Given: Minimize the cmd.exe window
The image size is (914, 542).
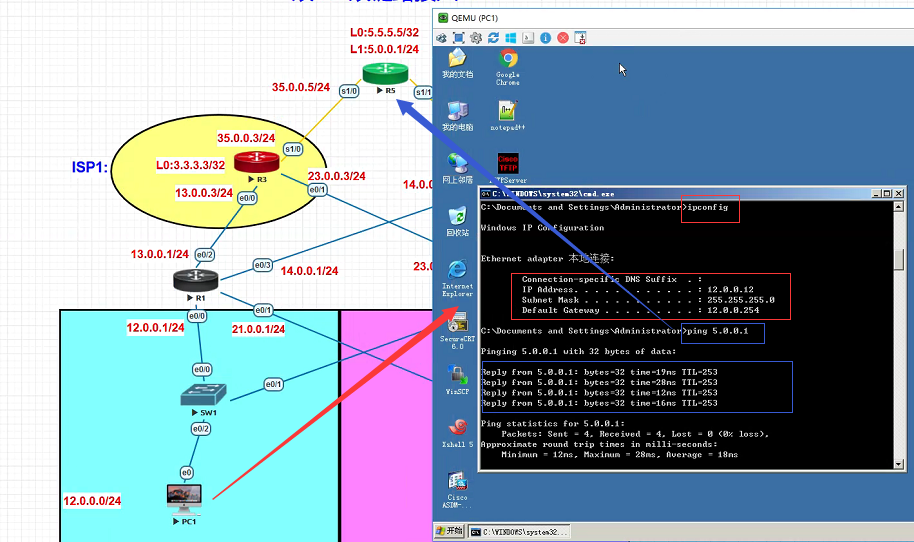Looking at the screenshot, I should (x=876, y=193).
